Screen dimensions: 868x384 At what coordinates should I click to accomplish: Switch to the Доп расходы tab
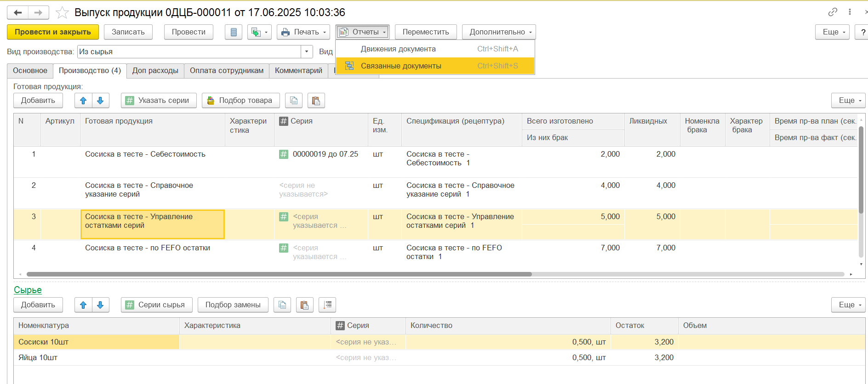tap(155, 71)
